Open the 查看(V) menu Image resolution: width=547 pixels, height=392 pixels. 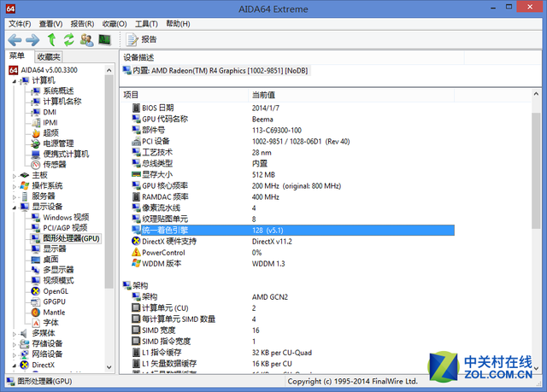[x=50, y=24]
